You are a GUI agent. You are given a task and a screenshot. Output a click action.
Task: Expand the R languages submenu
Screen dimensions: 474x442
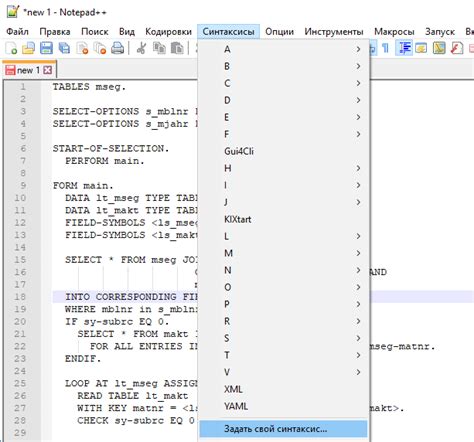point(283,321)
